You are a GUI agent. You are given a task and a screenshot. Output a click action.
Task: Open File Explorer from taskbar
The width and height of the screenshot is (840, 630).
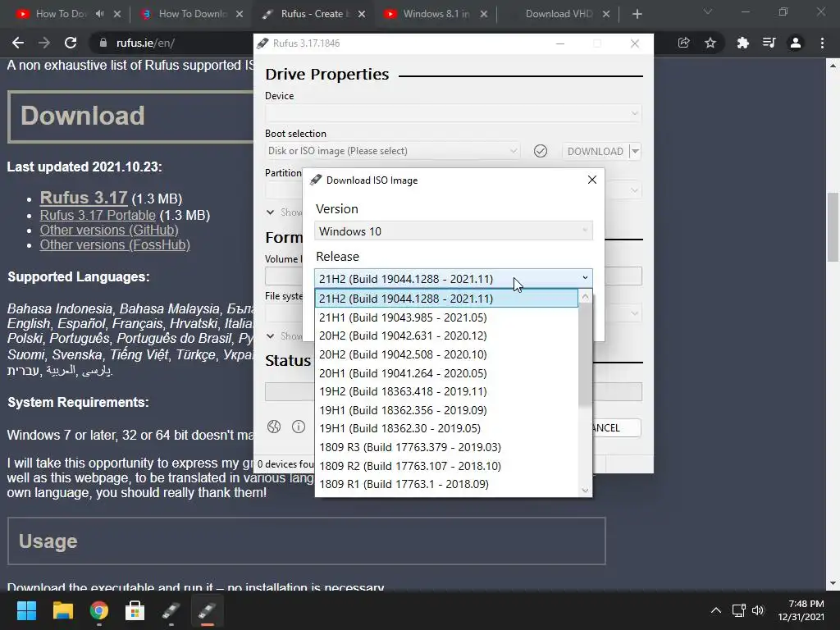point(62,610)
